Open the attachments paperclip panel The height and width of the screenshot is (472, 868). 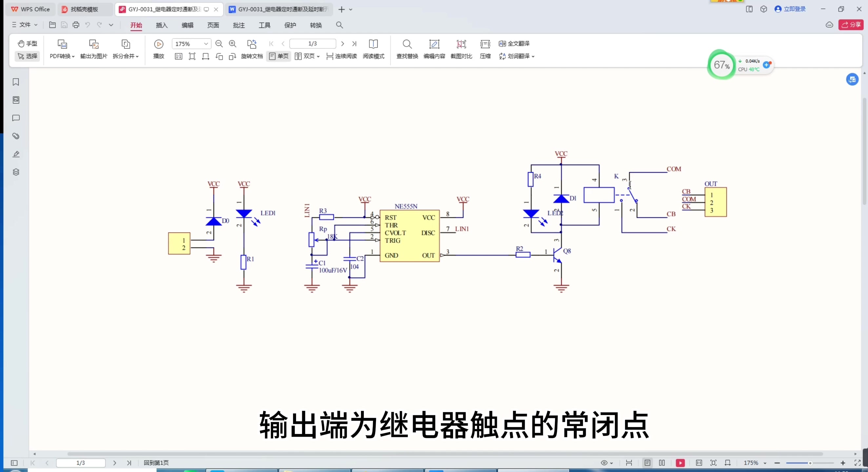[16, 136]
